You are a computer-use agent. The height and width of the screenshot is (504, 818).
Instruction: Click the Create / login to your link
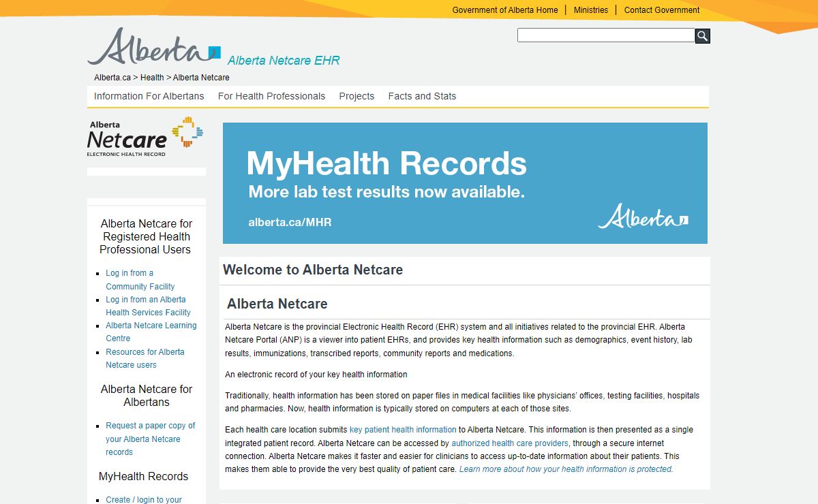(x=144, y=499)
